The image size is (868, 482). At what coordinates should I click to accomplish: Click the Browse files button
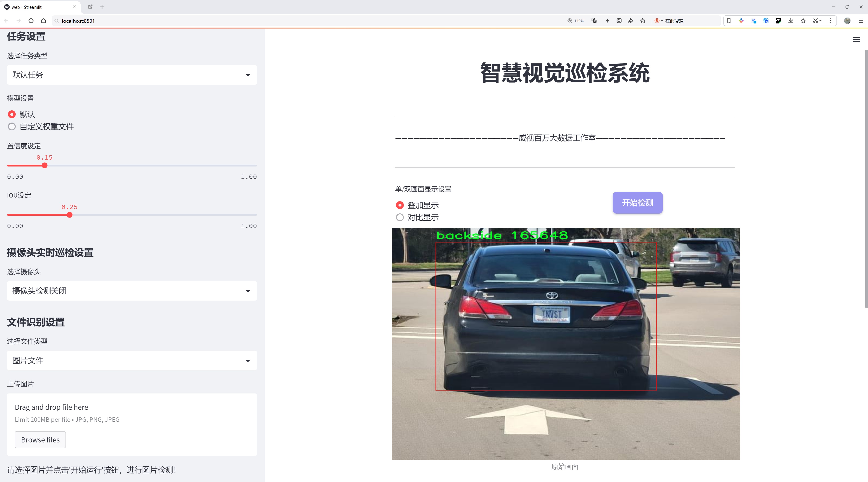pyautogui.click(x=40, y=440)
